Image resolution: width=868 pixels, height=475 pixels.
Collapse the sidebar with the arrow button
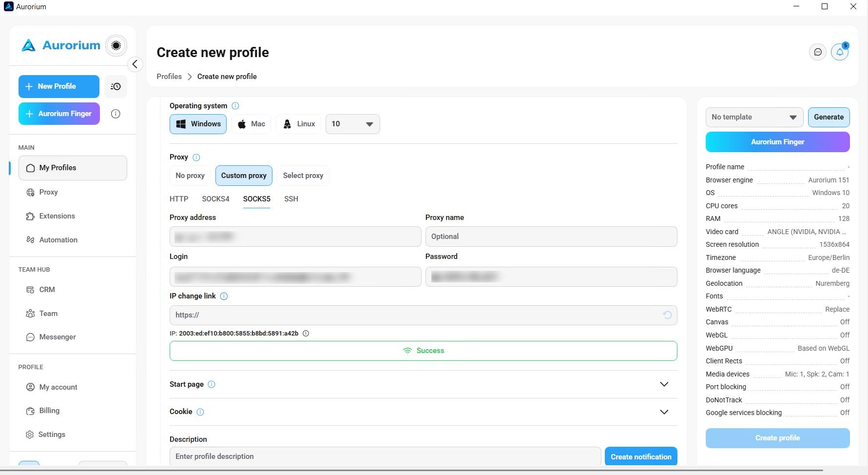point(135,64)
